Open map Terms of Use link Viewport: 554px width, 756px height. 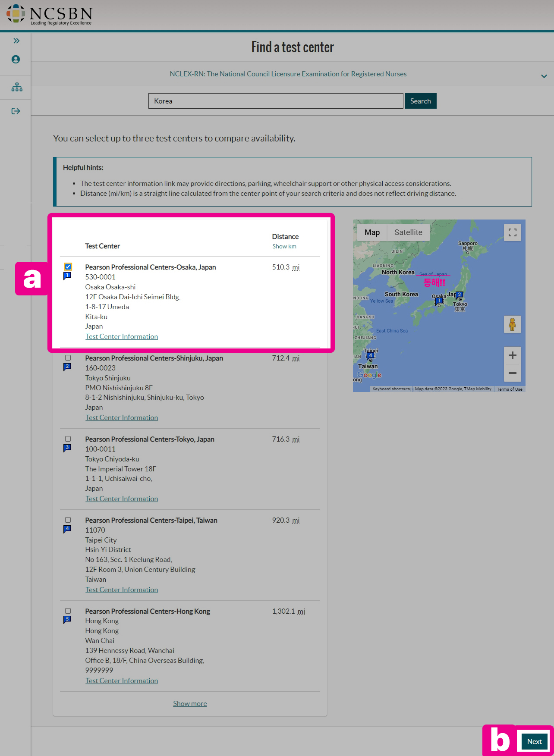click(x=510, y=389)
